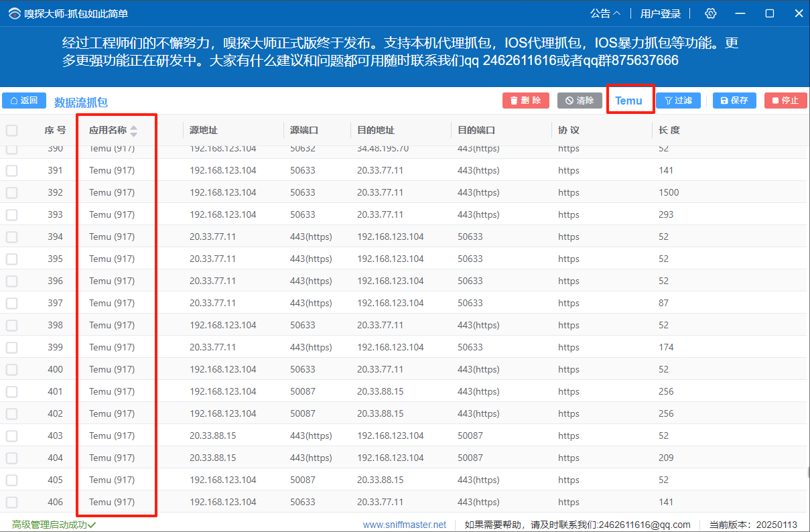810x532 pixels.
Task: Check the checkbox for row 393
Action: click(12, 215)
